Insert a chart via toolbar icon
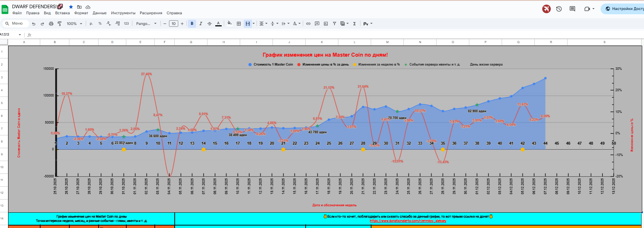 coord(326,24)
